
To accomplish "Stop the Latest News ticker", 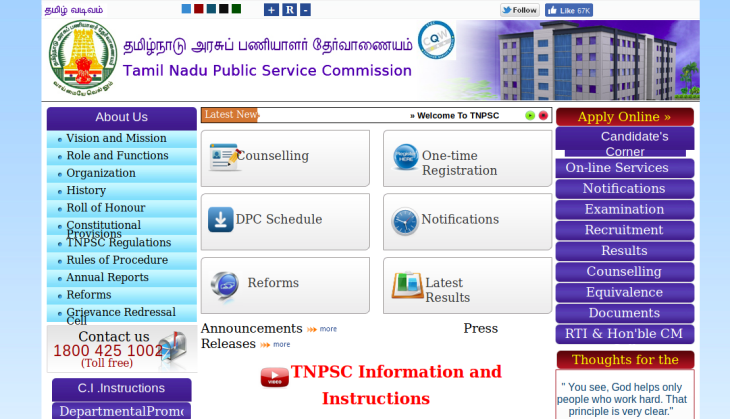I will 543,115.
